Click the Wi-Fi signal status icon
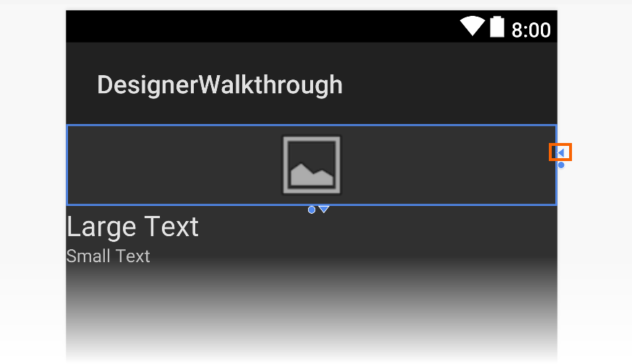This screenshot has width=632, height=364. click(x=472, y=27)
